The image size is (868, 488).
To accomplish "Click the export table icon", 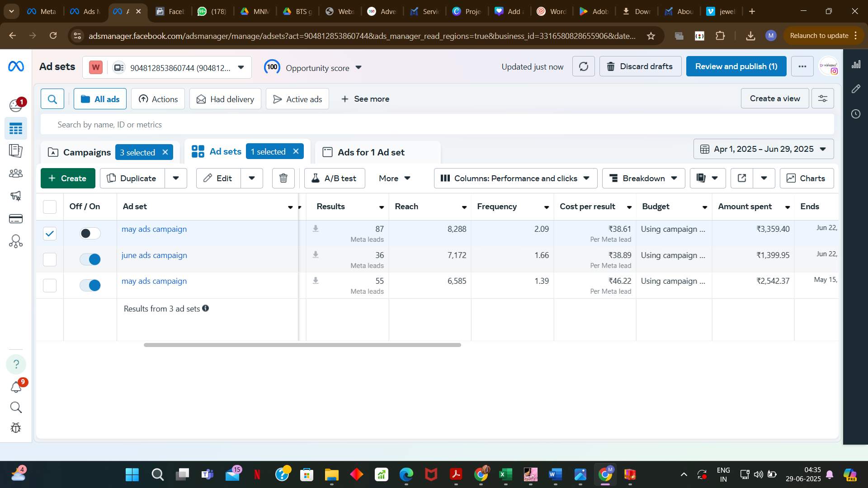I will coord(742,178).
